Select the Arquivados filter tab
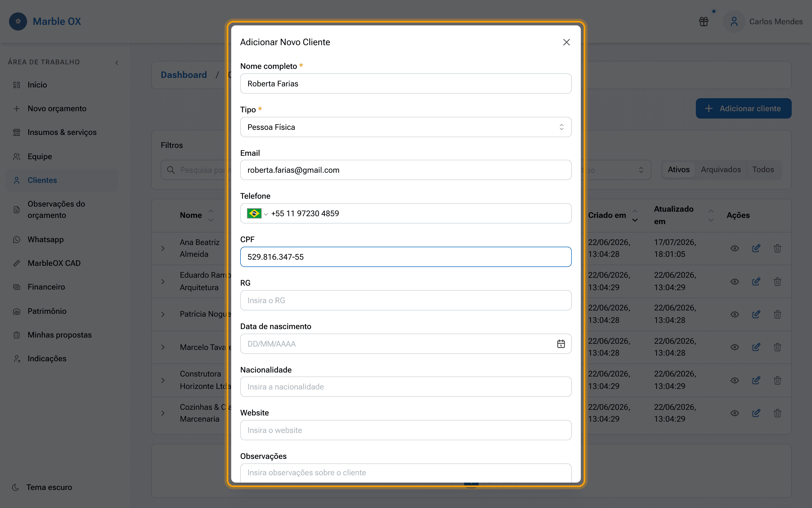This screenshot has width=812, height=508. [x=721, y=170]
